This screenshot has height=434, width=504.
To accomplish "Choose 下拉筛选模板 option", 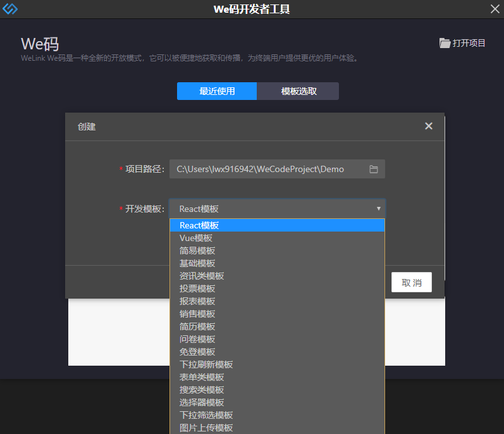I will click(277, 415).
